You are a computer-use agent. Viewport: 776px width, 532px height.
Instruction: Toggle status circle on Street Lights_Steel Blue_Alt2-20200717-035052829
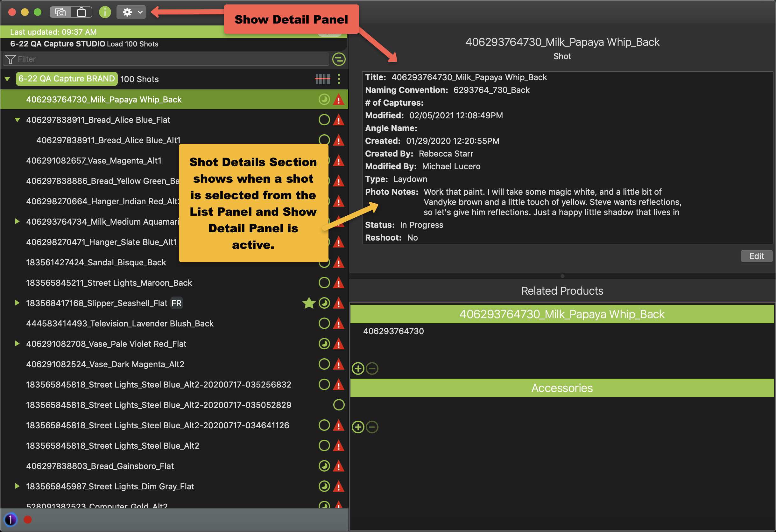339,405
